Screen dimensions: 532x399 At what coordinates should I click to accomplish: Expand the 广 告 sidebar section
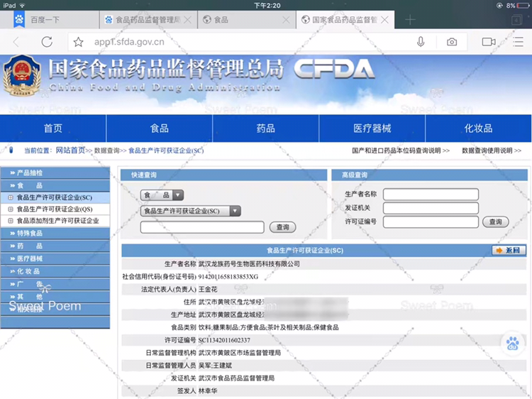55,284
